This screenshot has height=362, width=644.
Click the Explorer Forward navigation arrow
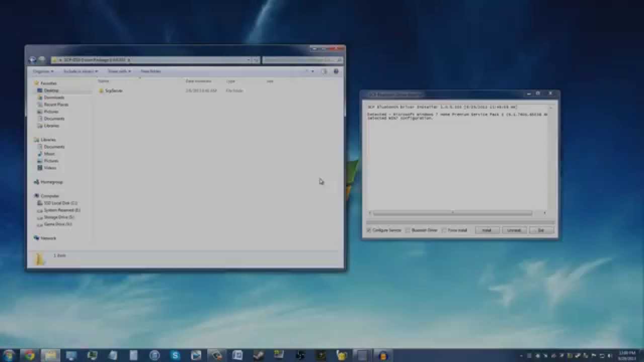pyautogui.click(x=42, y=60)
